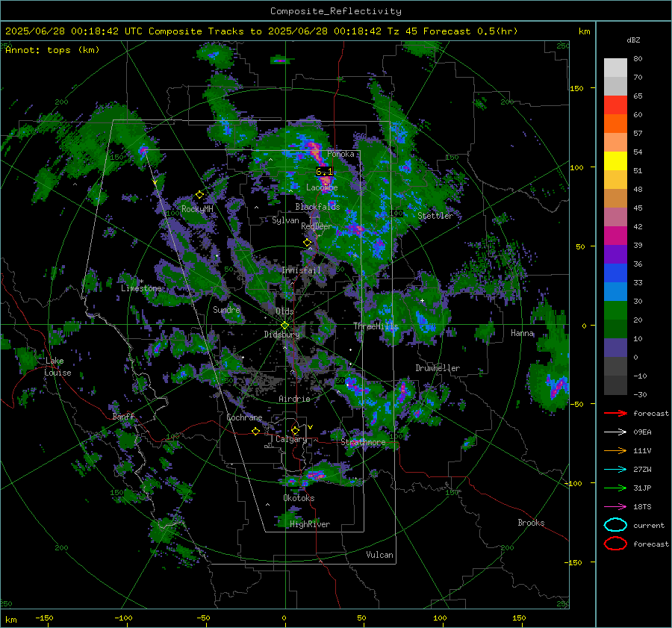672x628 pixels.
Task: Choose the bright green swatch between 30 and 20 dBZ
Action: click(x=615, y=311)
